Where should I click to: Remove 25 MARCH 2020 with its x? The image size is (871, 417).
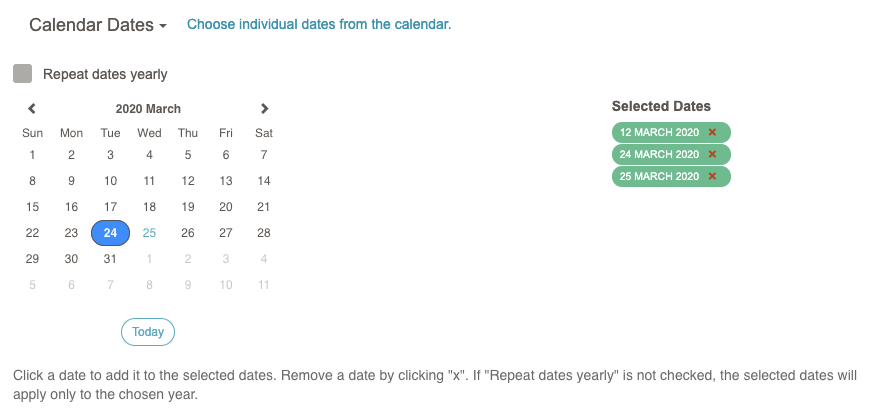[x=712, y=177]
